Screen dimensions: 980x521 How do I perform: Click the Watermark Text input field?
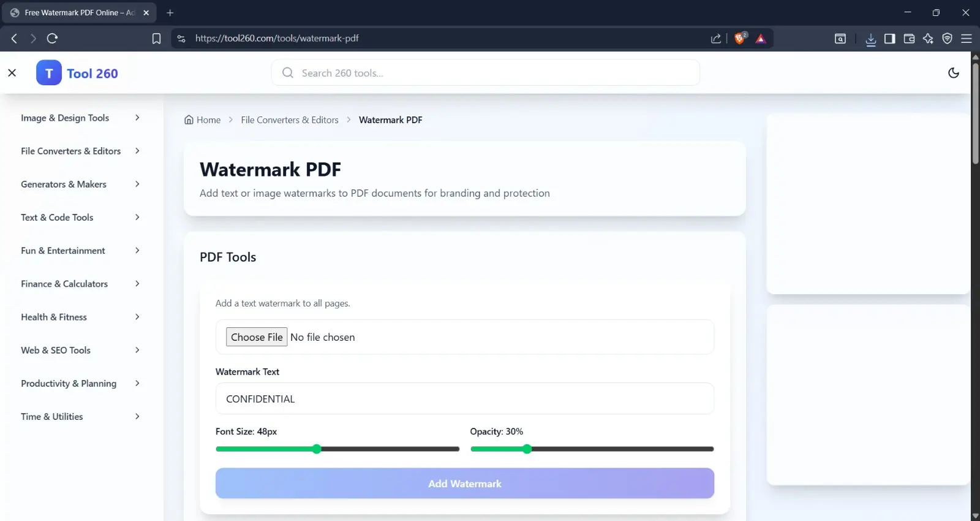[x=465, y=398]
